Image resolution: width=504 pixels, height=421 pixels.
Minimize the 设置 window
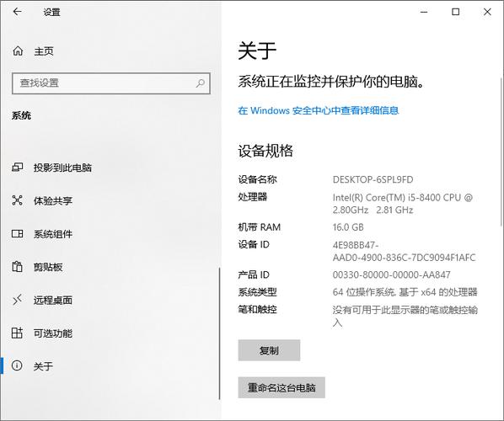(424, 12)
